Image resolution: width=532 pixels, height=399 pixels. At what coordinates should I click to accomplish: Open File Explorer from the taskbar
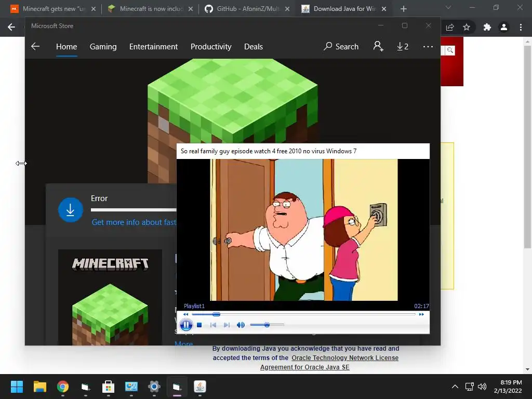[39, 387]
